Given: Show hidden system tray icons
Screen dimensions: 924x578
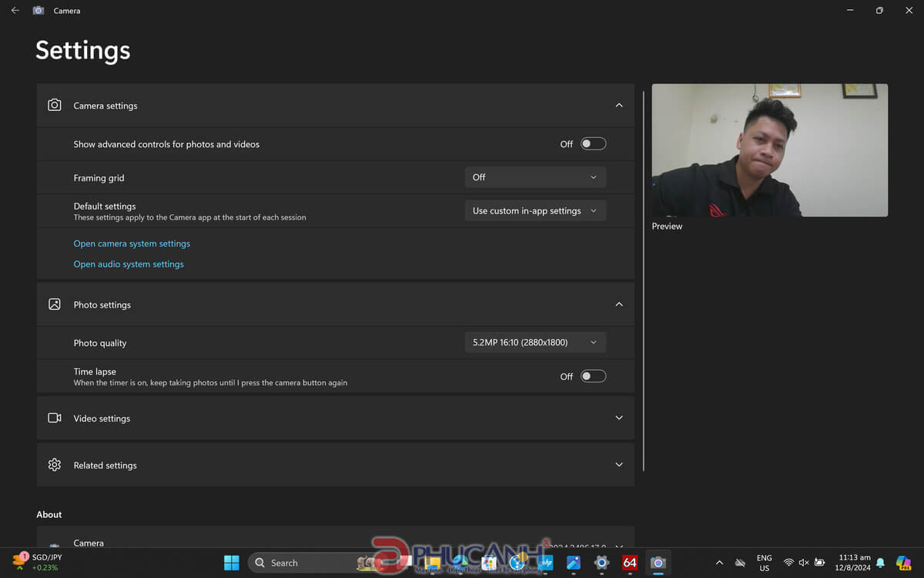Looking at the screenshot, I should point(719,563).
